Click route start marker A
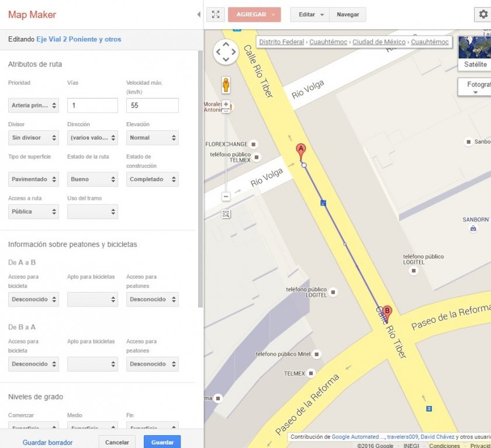The width and height of the screenshot is (491, 448). coord(301,150)
